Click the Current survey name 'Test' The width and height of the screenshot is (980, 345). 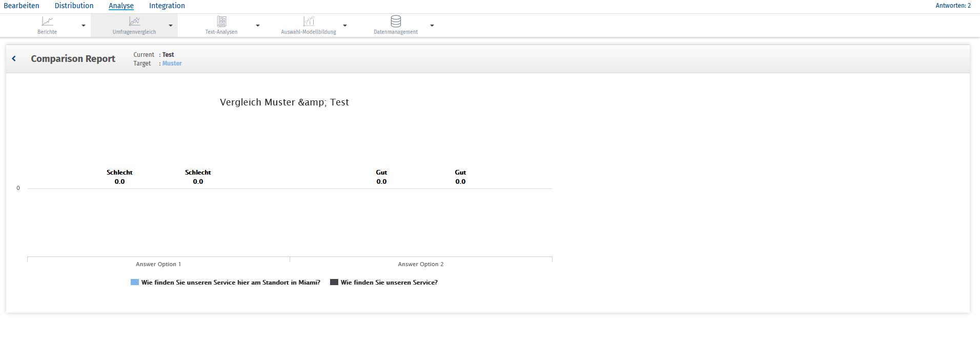click(x=168, y=55)
